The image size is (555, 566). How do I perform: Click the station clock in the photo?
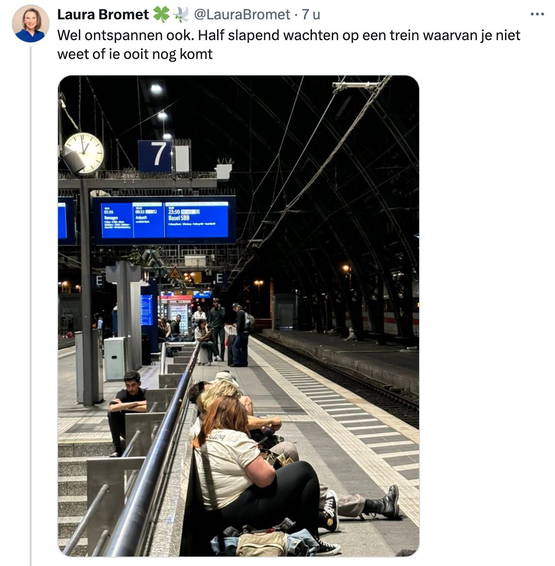83,153
